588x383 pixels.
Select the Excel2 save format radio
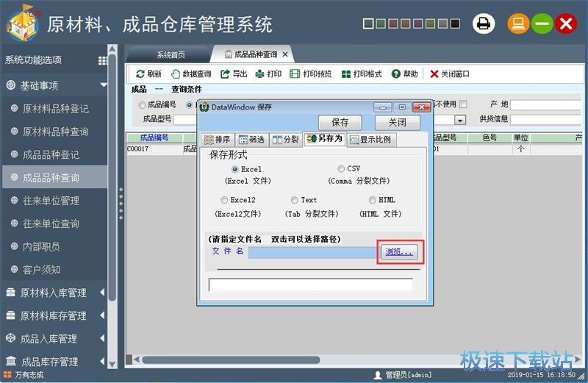[224, 199]
